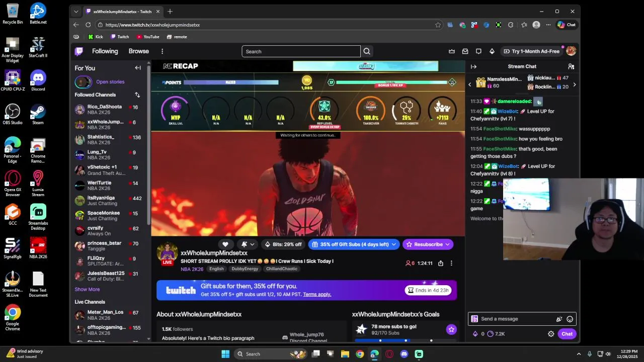The image size is (644, 362).
Task: Share the stream via share icon
Action: pos(441,263)
